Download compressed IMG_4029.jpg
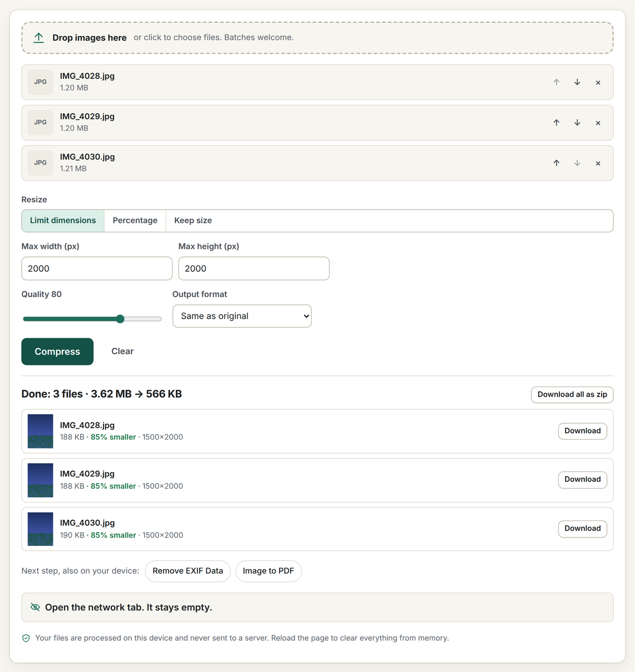Image resolution: width=635 pixels, height=672 pixels. [x=583, y=480]
